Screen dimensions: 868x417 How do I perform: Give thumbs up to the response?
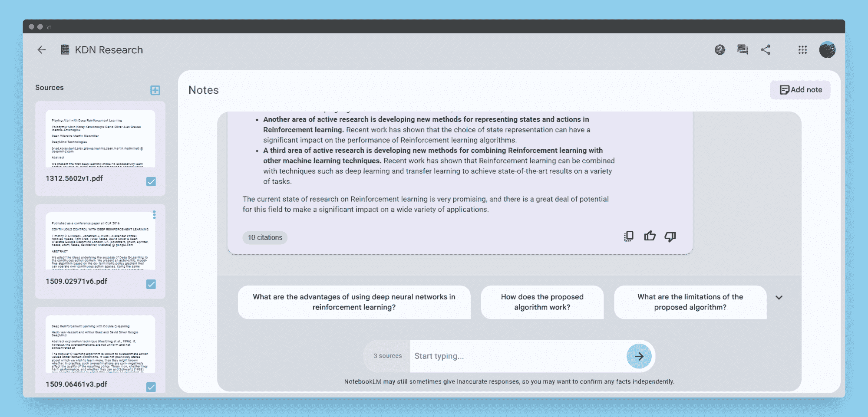650,236
